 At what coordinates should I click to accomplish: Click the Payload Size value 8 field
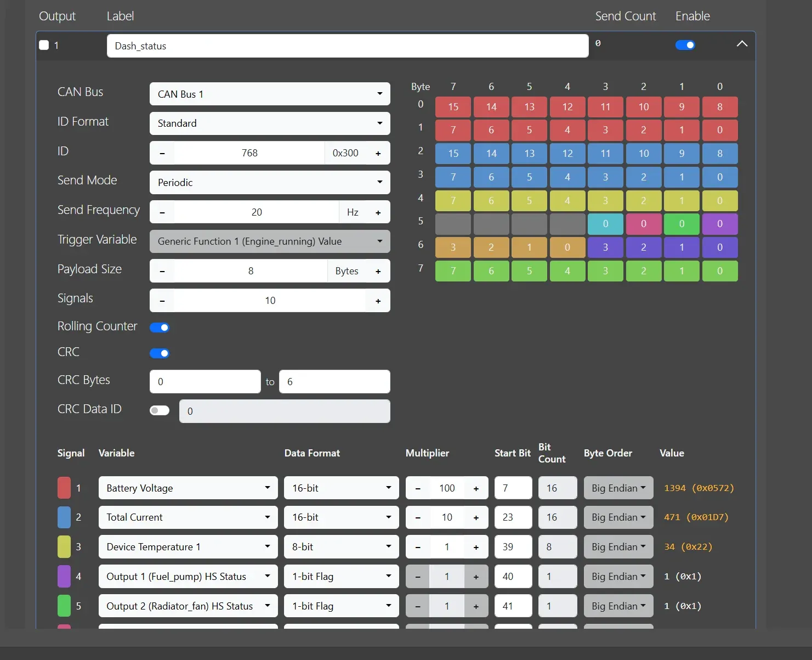click(251, 271)
